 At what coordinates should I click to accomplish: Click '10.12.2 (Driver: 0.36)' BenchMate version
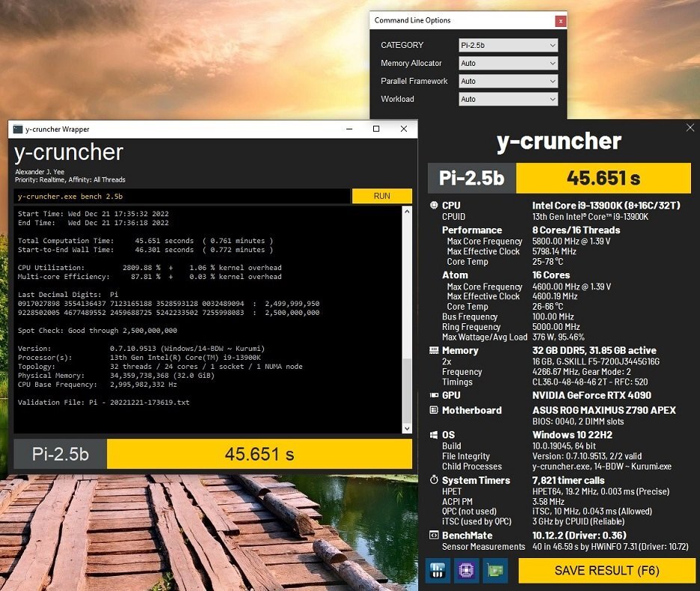(579, 535)
